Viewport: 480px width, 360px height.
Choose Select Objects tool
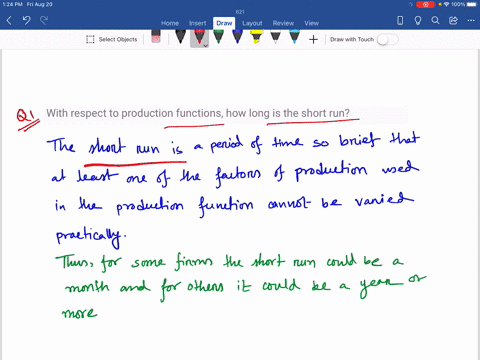click(x=112, y=39)
